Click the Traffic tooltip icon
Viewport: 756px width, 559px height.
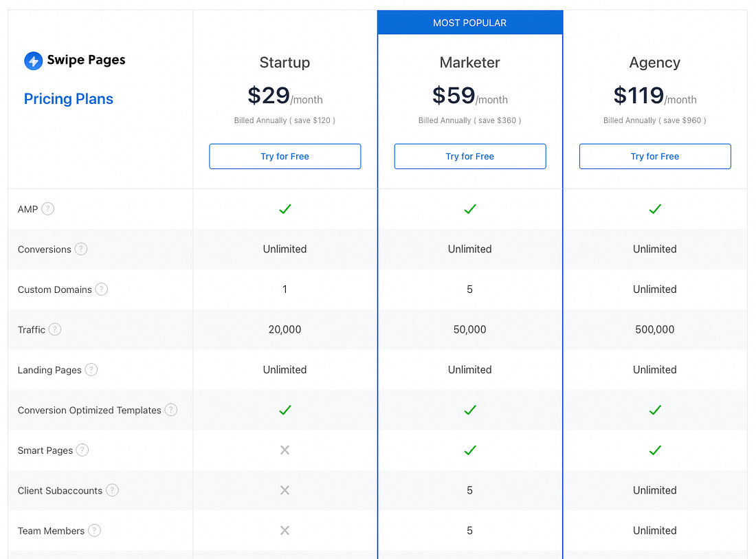pyautogui.click(x=54, y=329)
